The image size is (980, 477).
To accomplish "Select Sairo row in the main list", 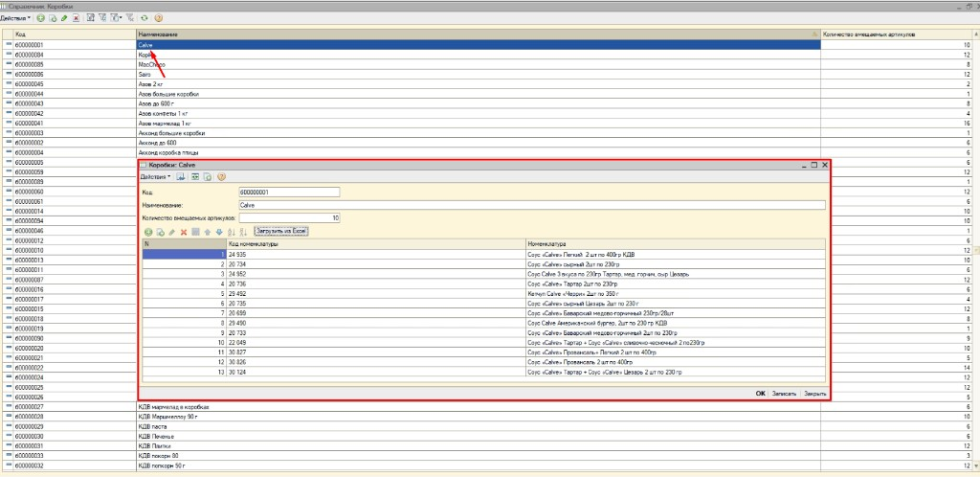I will tap(487, 75).
